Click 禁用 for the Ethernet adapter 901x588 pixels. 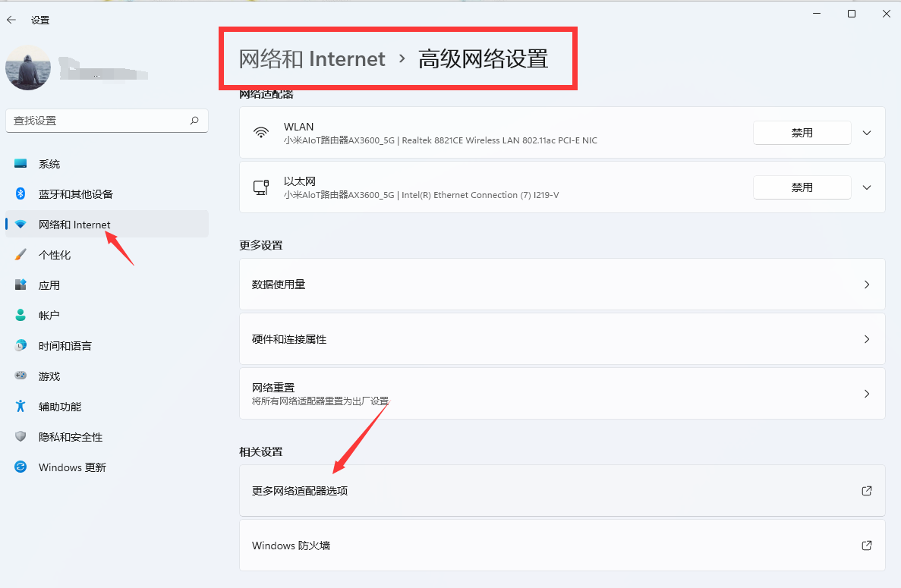click(x=802, y=187)
